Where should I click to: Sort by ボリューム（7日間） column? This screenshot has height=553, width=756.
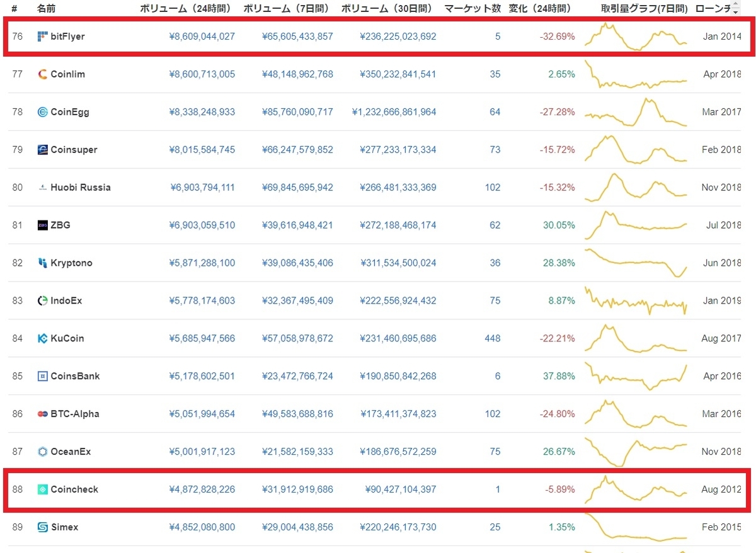pyautogui.click(x=287, y=9)
